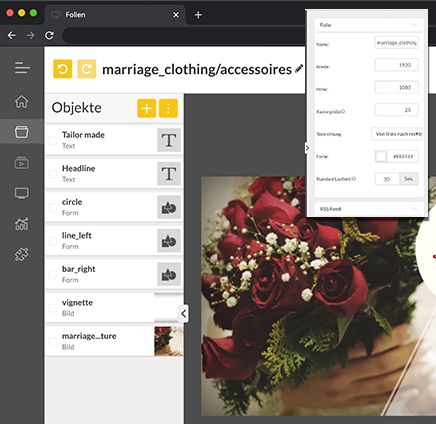The width and height of the screenshot is (436, 424).
Task: Click the yellow undo button
Action: 63,69
